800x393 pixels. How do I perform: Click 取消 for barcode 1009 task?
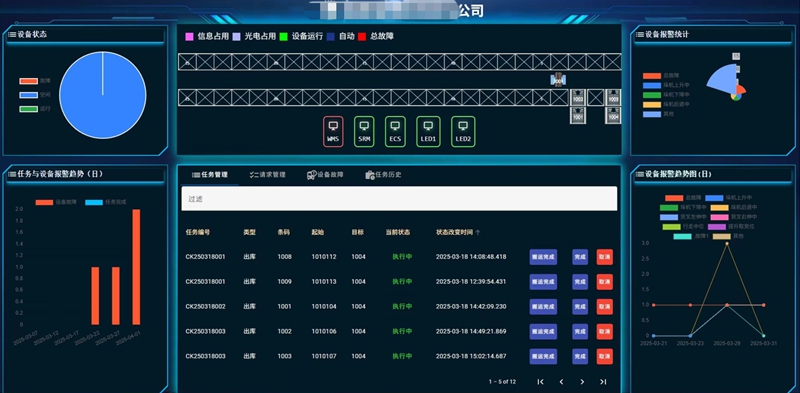605,282
